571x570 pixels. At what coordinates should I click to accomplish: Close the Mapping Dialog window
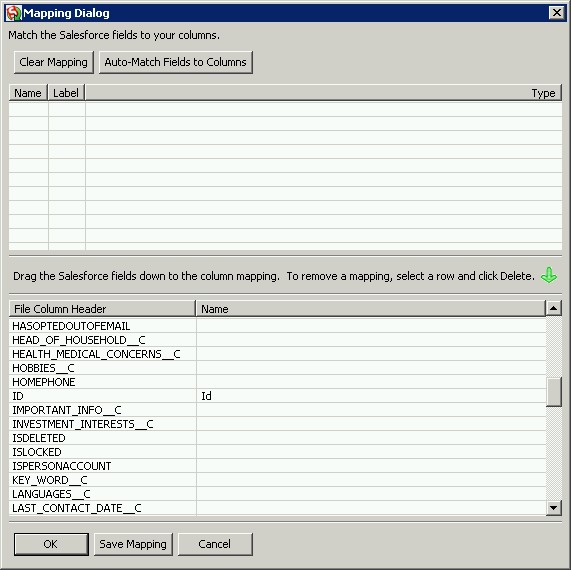[x=557, y=13]
